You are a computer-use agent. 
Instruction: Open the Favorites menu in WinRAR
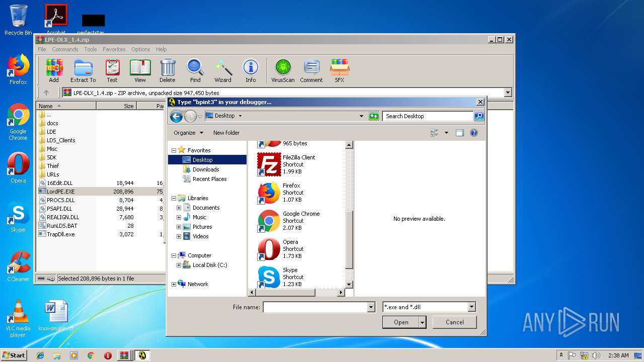point(114,49)
